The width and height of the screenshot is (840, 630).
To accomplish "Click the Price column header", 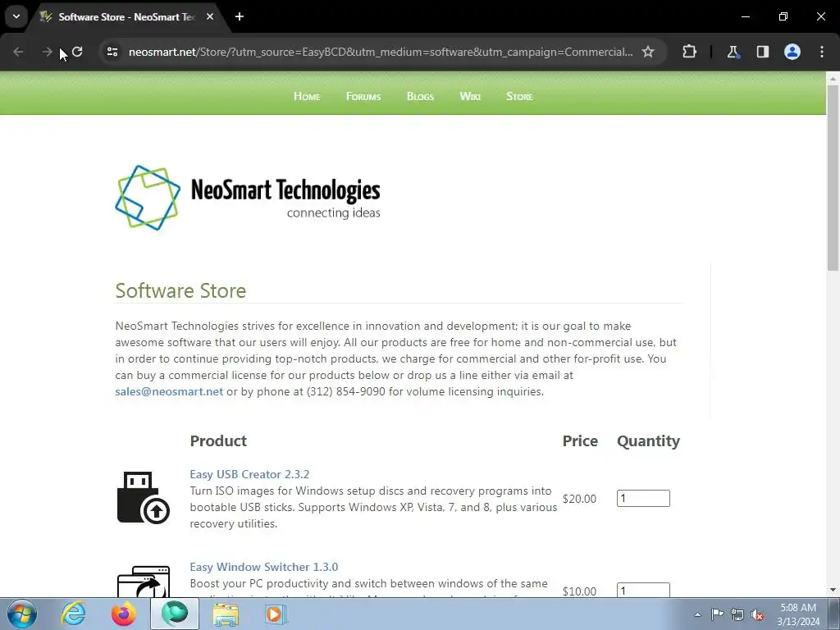I will click(580, 441).
